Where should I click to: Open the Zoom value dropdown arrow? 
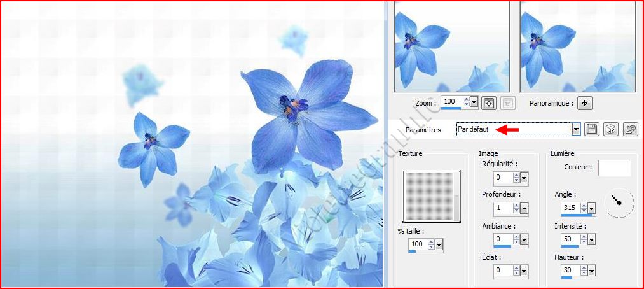point(474,102)
